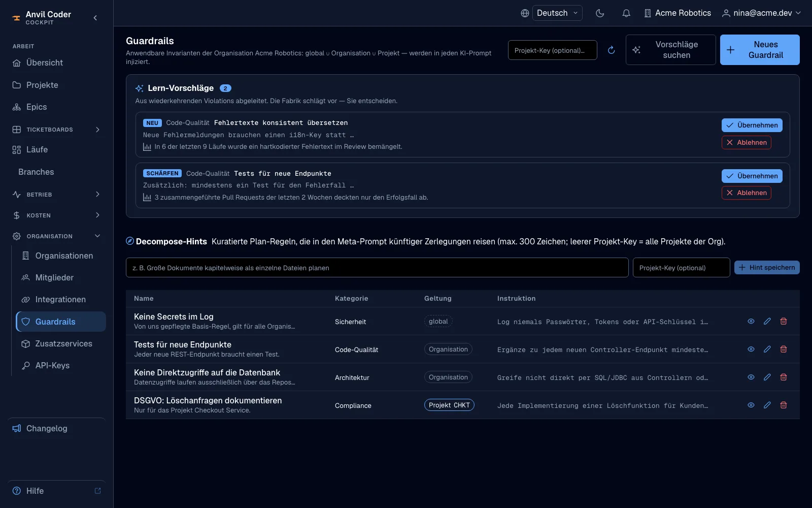The width and height of the screenshot is (812, 508).
Task: Delete Tests für neue Endpunkte row trash
Action: coord(784,349)
